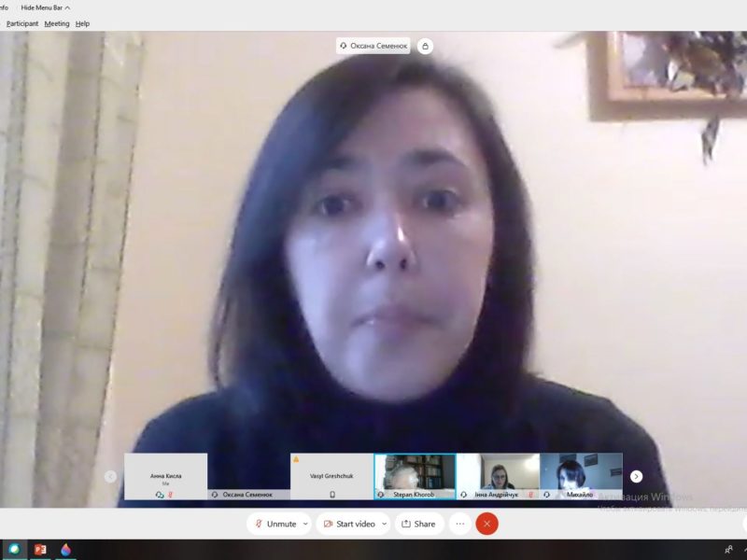Click the Webex icon in the taskbar
747x560 pixels.
14,550
